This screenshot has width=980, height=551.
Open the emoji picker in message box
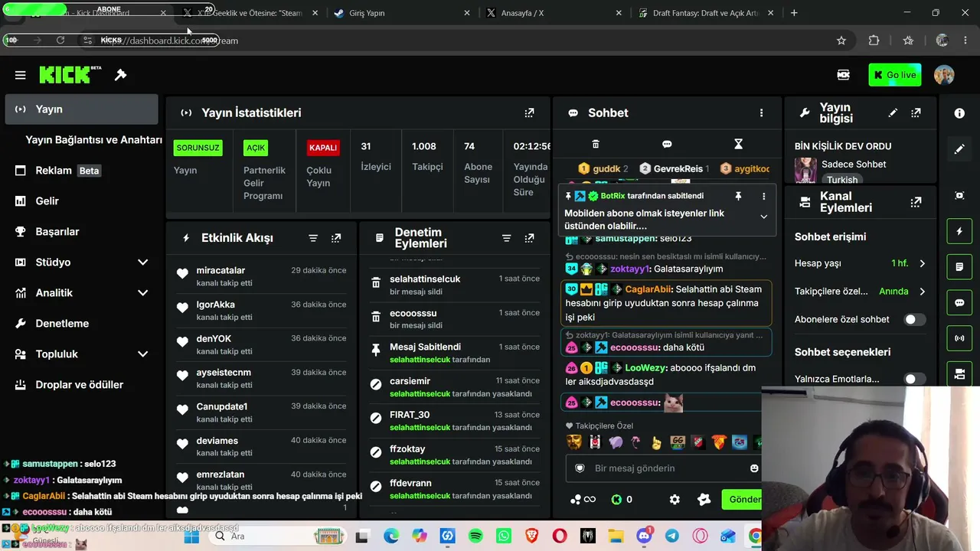[754, 468]
